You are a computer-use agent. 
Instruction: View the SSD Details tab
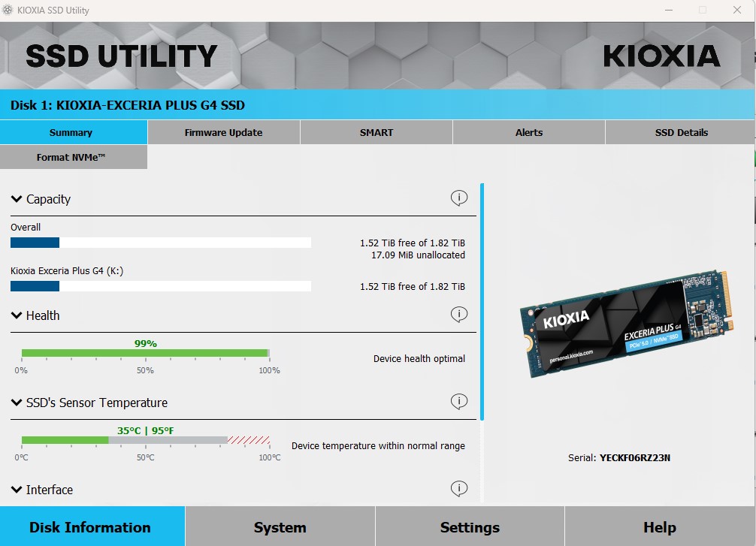point(681,132)
